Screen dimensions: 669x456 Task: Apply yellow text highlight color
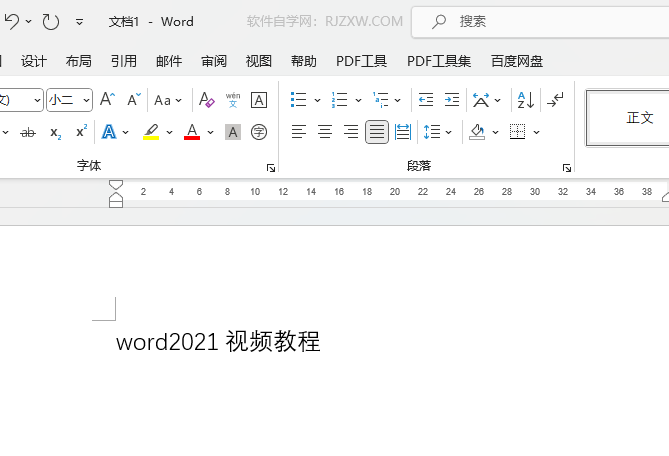click(x=151, y=132)
